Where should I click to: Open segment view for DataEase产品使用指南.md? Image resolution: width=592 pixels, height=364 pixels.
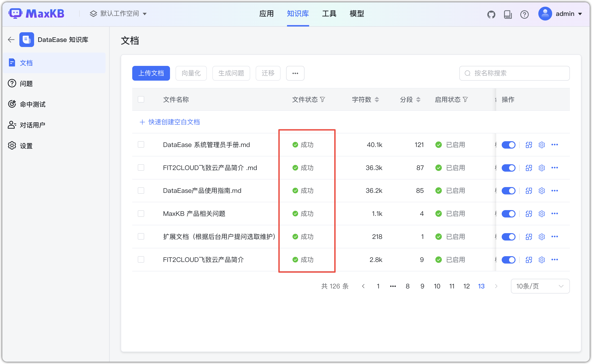[x=529, y=191]
